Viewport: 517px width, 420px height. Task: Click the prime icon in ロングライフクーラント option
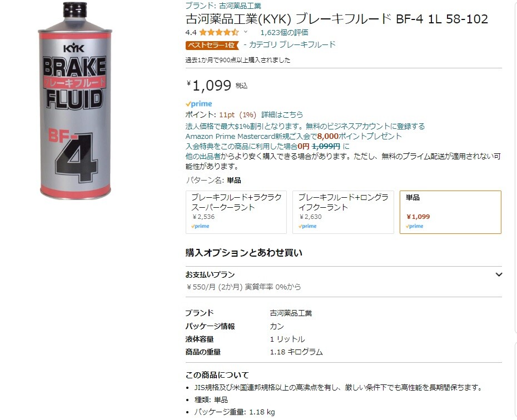(307, 226)
